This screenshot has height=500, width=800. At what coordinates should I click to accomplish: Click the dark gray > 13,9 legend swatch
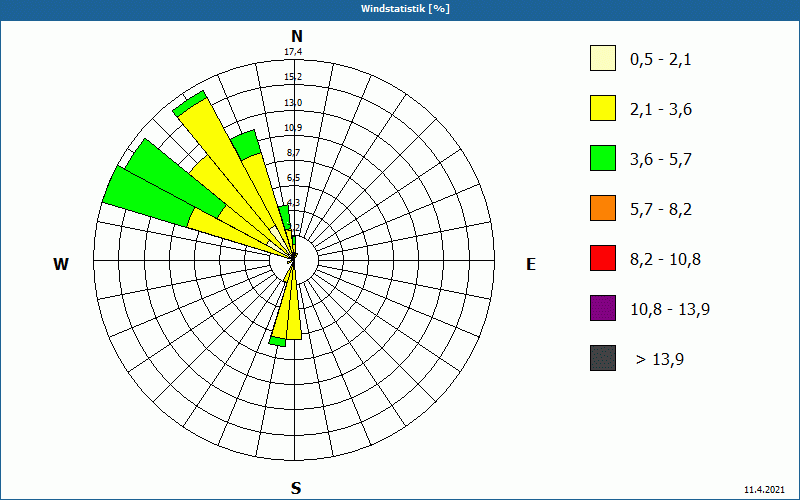point(603,358)
